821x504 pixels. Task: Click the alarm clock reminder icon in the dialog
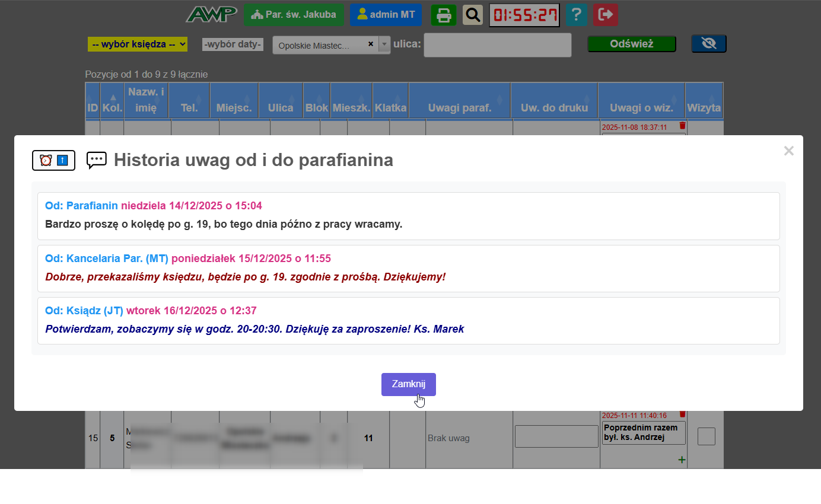click(x=46, y=160)
